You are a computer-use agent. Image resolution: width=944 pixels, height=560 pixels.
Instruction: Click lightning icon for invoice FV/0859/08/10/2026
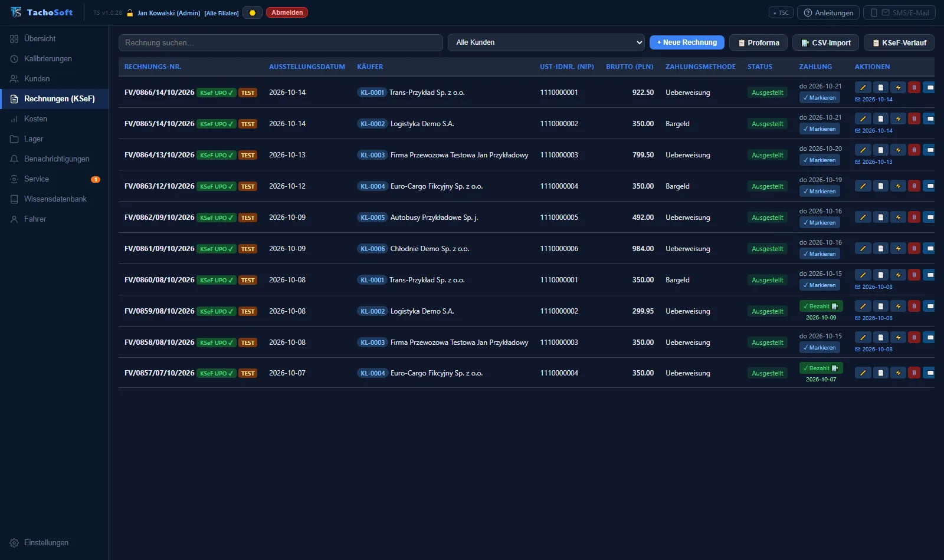pos(898,306)
